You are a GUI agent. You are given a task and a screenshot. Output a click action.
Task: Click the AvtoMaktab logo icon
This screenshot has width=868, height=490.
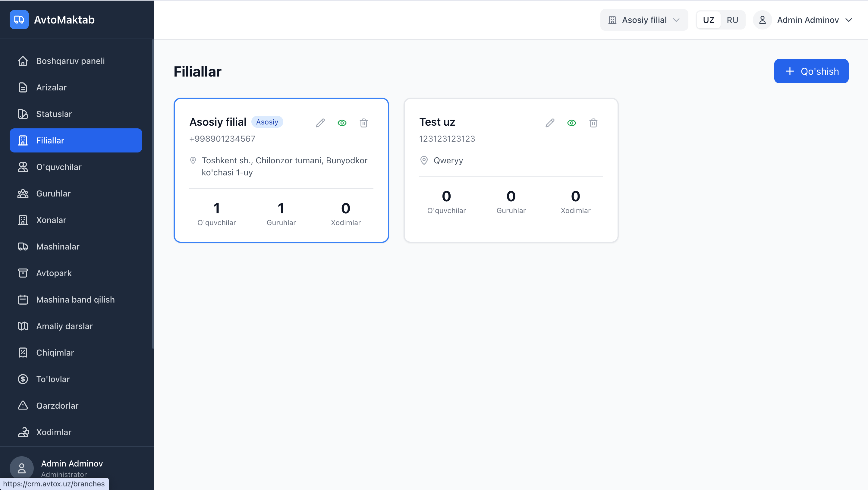click(x=19, y=20)
